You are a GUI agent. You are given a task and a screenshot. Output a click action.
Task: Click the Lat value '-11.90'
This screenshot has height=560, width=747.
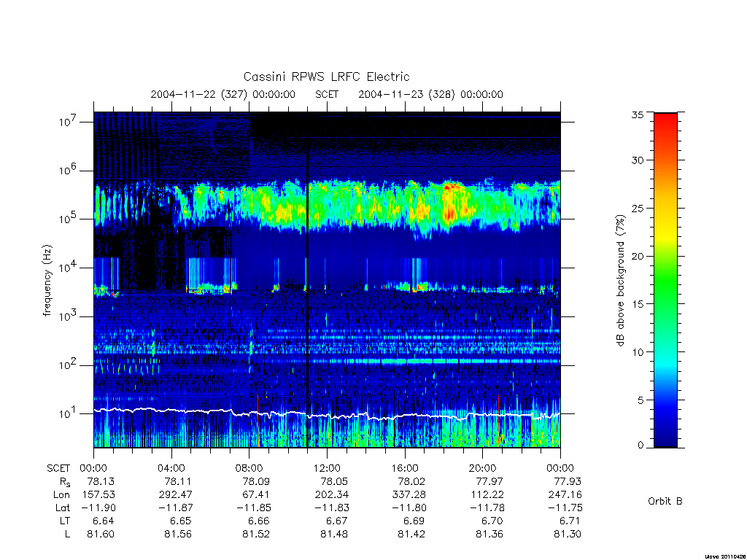(x=98, y=507)
